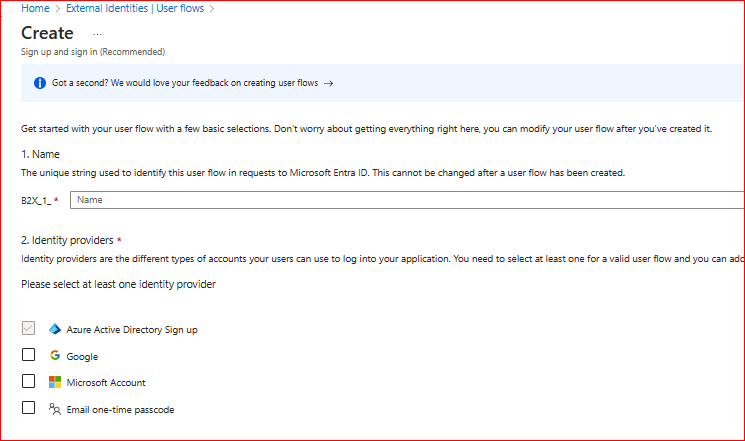Click 'Please select at least one identity provider' text
745x441 pixels.
[x=118, y=284]
